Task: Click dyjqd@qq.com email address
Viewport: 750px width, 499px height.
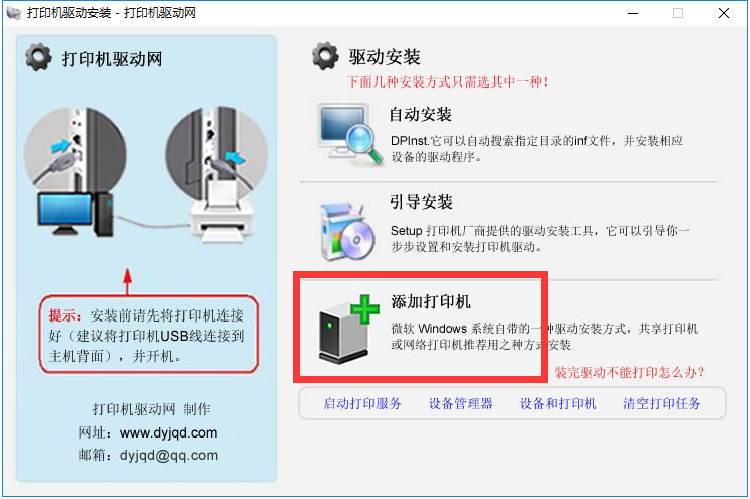Action: click(169, 455)
